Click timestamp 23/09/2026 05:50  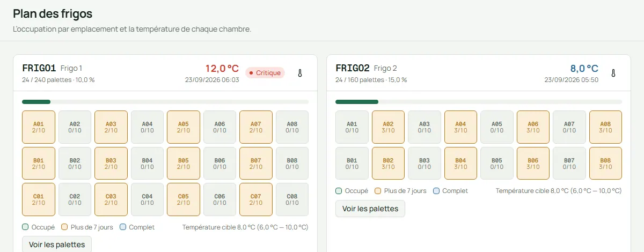572,80
